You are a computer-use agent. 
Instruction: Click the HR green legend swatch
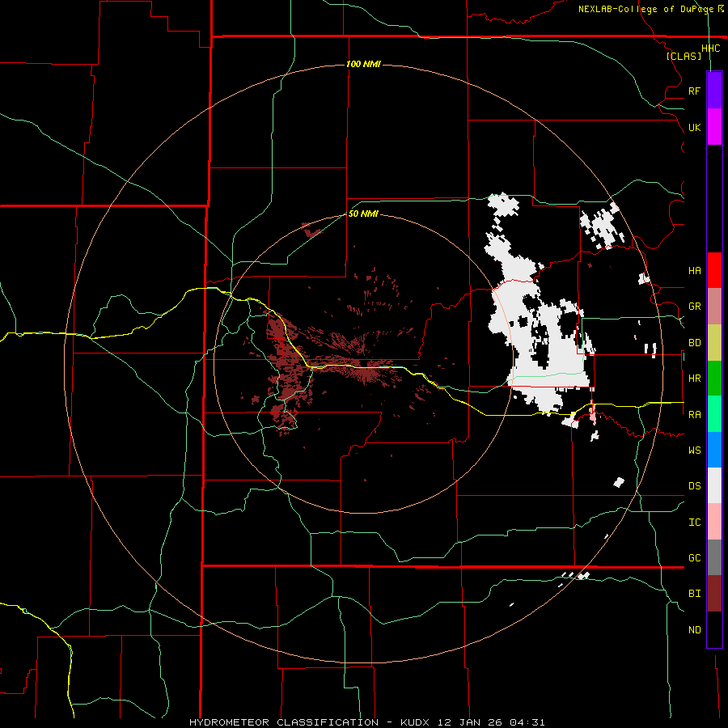pyautogui.click(x=714, y=378)
